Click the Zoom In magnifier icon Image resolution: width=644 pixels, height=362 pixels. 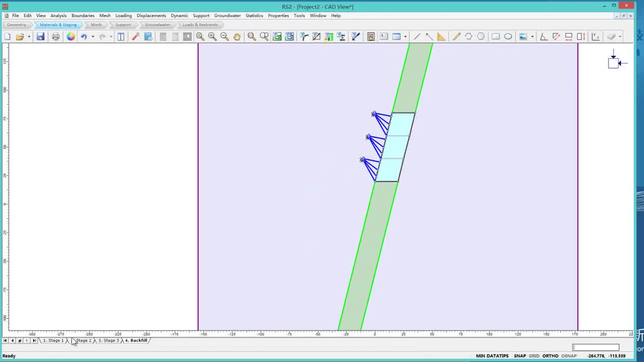tap(213, 36)
